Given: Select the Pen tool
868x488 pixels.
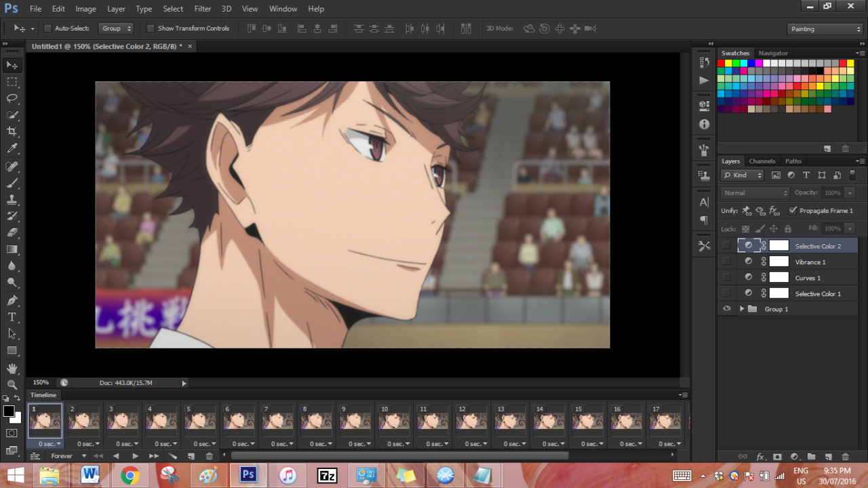Looking at the screenshot, I should coord(12,300).
